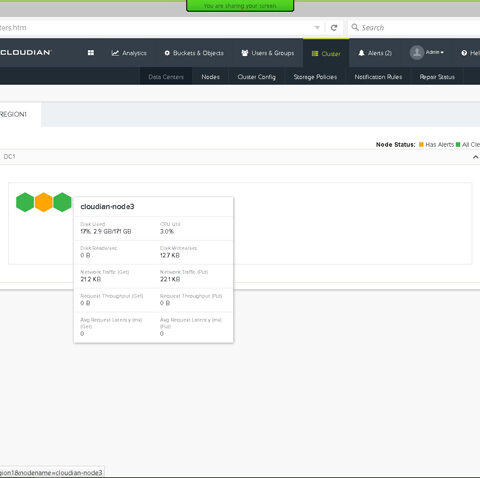Click the Cluster list icon
The height and width of the screenshot is (478, 480).
point(315,53)
